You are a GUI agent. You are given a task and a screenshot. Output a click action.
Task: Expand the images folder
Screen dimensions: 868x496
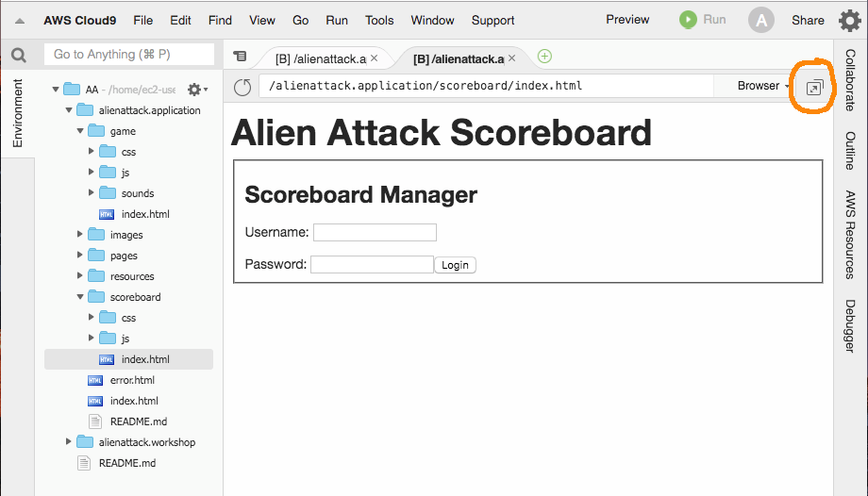(79, 234)
